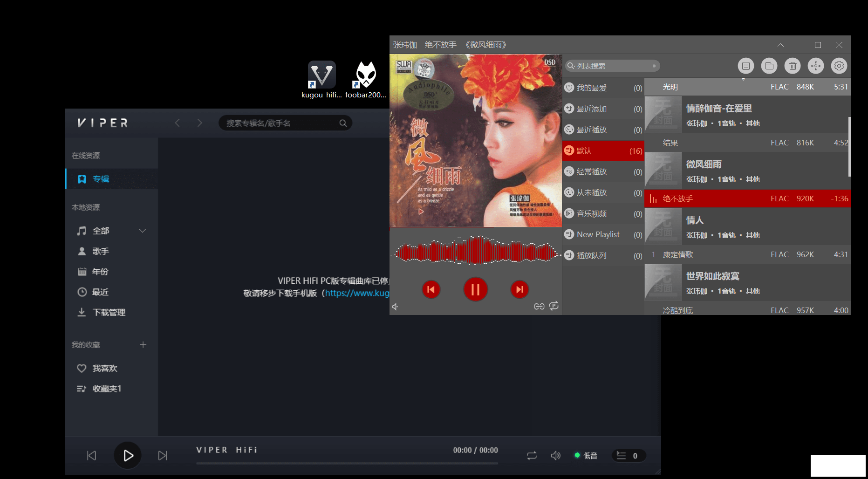This screenshot has height=479, width=868.
Task: Go back in VIPER navigation
Action: (x=177, y=123)
